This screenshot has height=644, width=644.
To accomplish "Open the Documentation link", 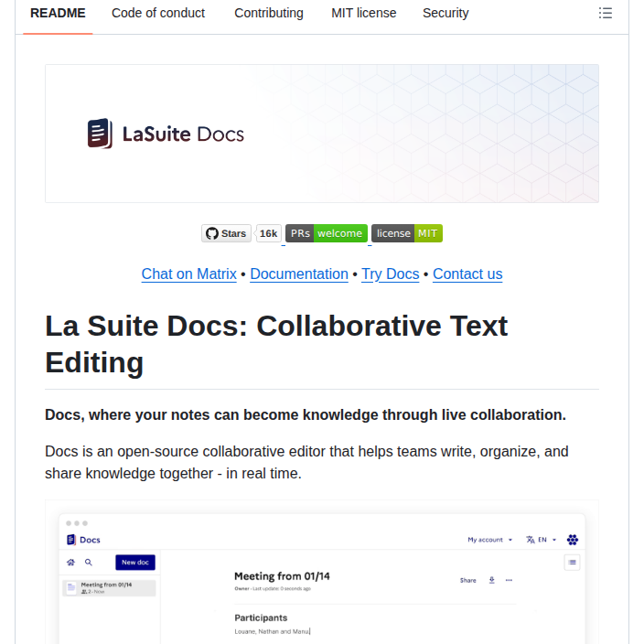I will 299,274.
